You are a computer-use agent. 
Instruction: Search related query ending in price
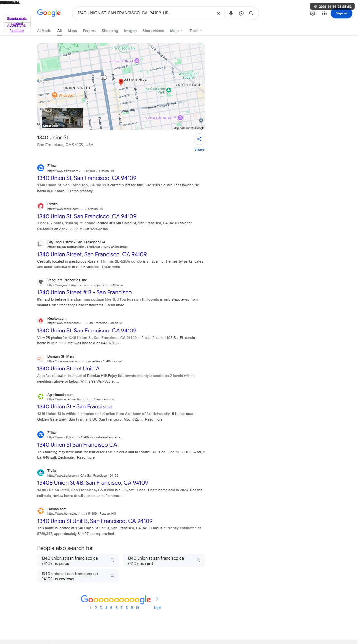pyautogui.click(x=78, y=561)
